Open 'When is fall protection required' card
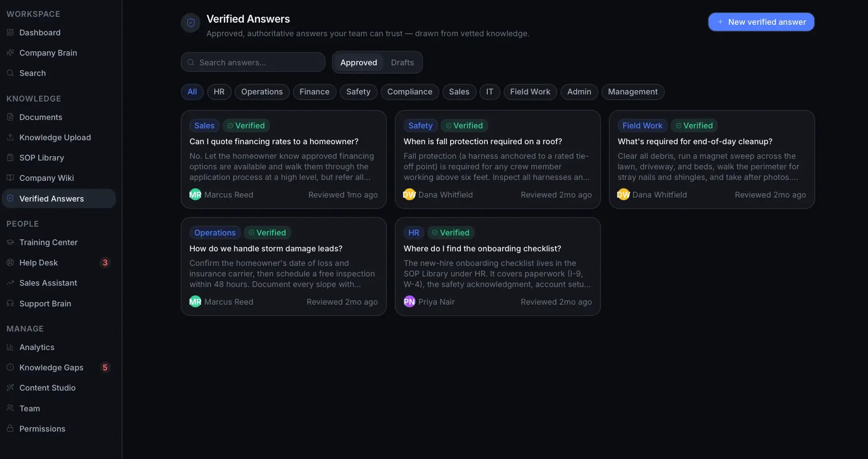 pyautogui.click(x=498, y=160)
